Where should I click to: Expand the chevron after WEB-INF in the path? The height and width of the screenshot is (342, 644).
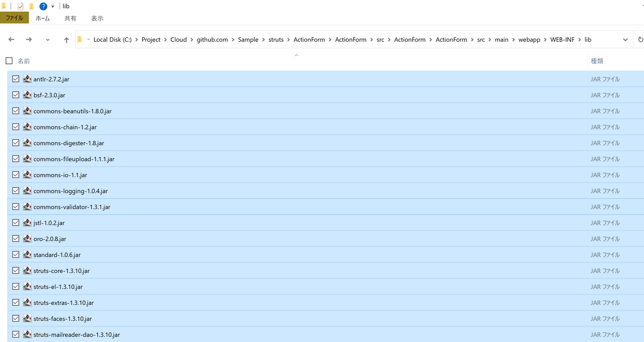pyautogui.click(x=580, y=40)
